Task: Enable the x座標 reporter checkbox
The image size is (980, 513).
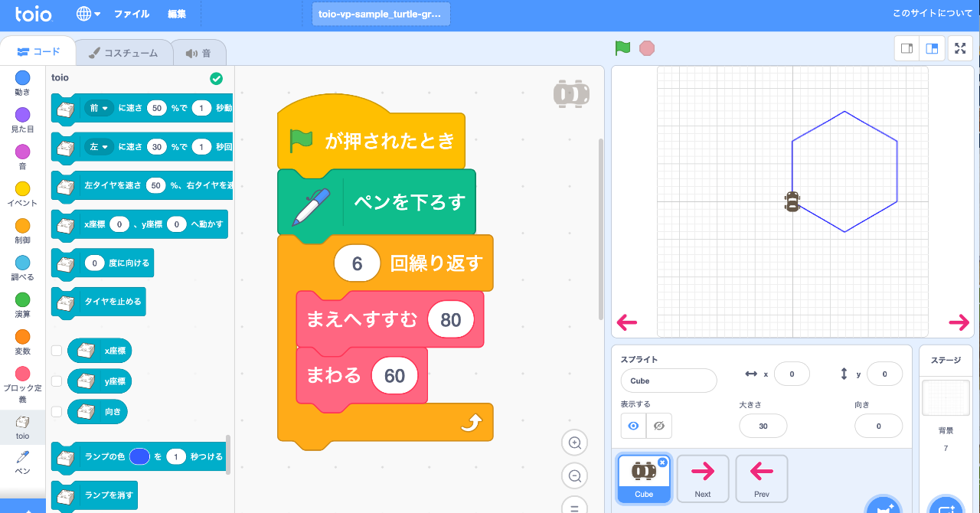Action: pos(57,351)
